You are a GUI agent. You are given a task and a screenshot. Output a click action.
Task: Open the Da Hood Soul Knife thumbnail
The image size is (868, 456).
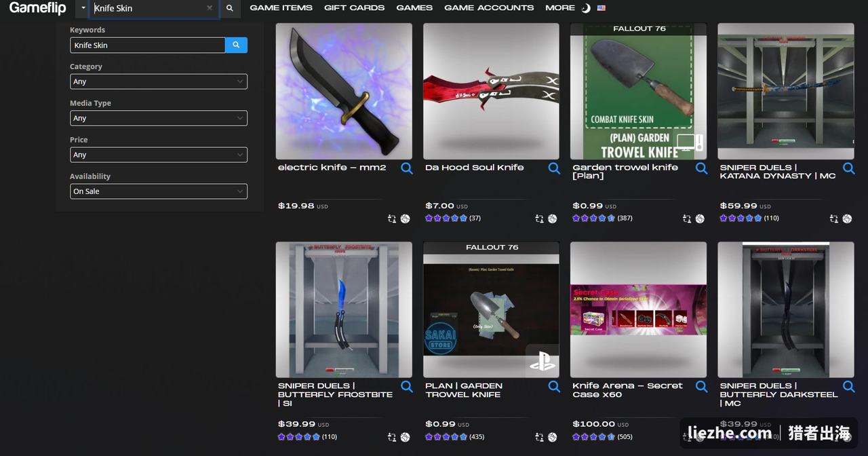[x=491, y=92]
